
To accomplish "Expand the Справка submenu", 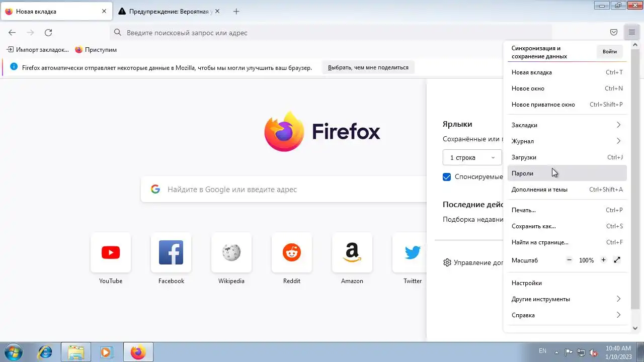I will tap(567, 315).
